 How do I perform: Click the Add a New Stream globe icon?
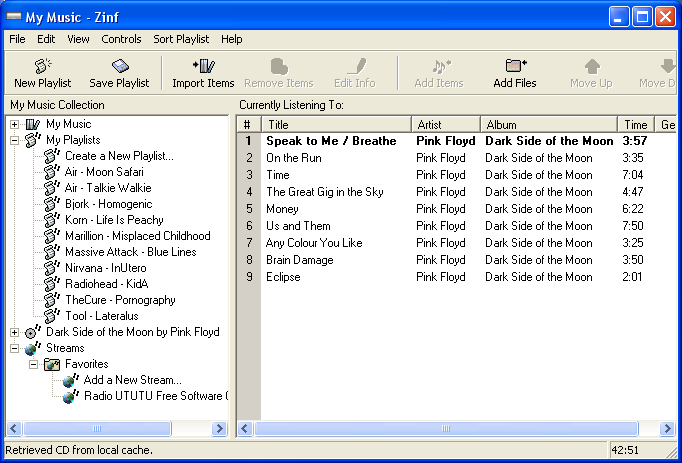(x=70, y=380)
